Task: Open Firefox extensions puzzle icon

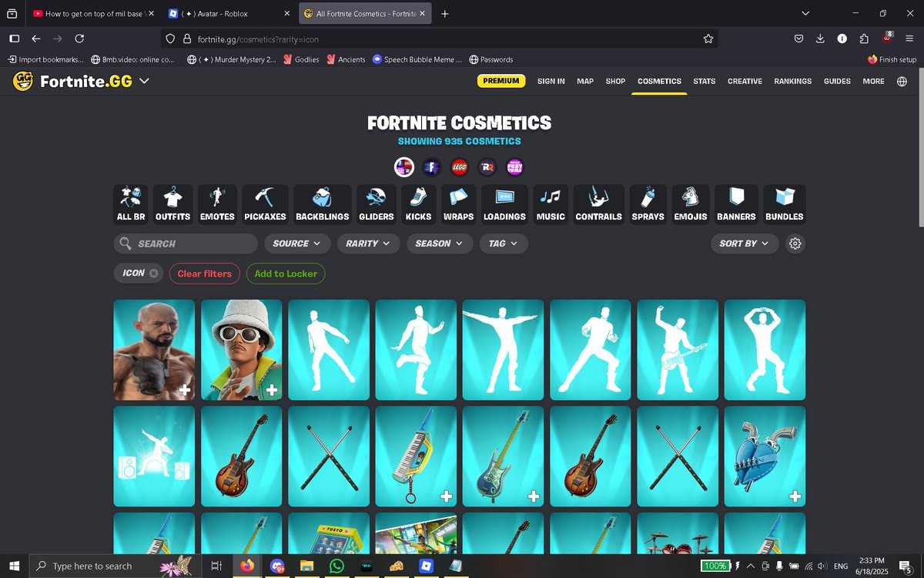Action: (x=864, y=39)
